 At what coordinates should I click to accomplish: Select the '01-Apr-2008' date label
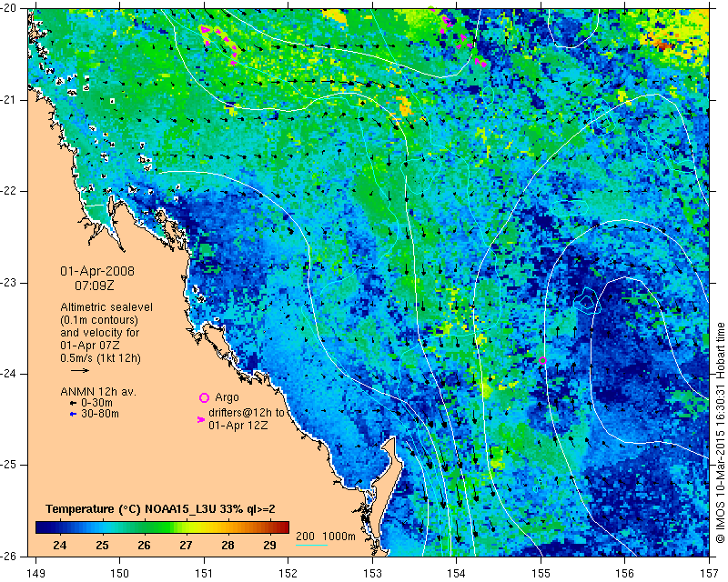97,271
